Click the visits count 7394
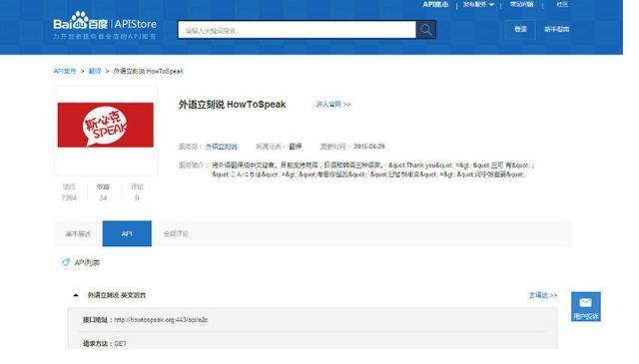Image resolution: width=639 pixels, height=364 pixels. click(x=69, y=197)
